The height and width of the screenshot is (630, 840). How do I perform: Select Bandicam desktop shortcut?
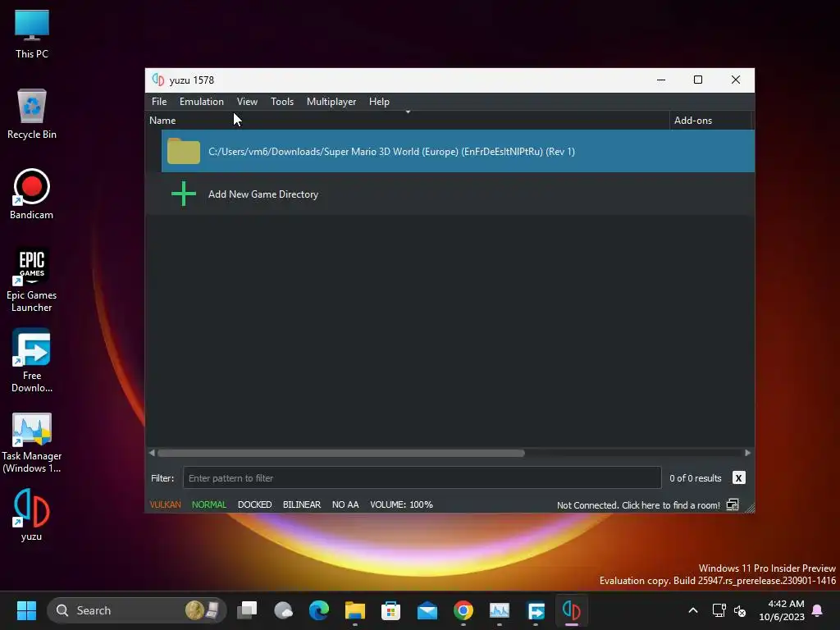click(x=32, y=194)
